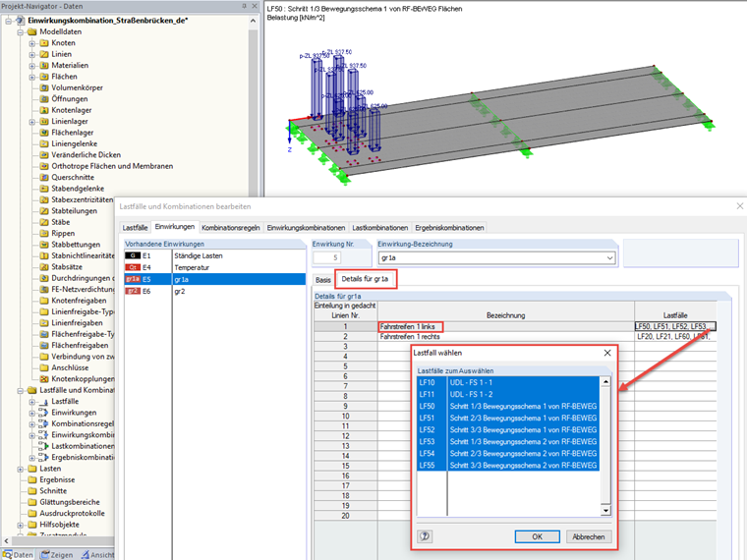Click the scroll-up arrow of the navigator tree
This screenshot has height=560, width=747.
(253, 21)
